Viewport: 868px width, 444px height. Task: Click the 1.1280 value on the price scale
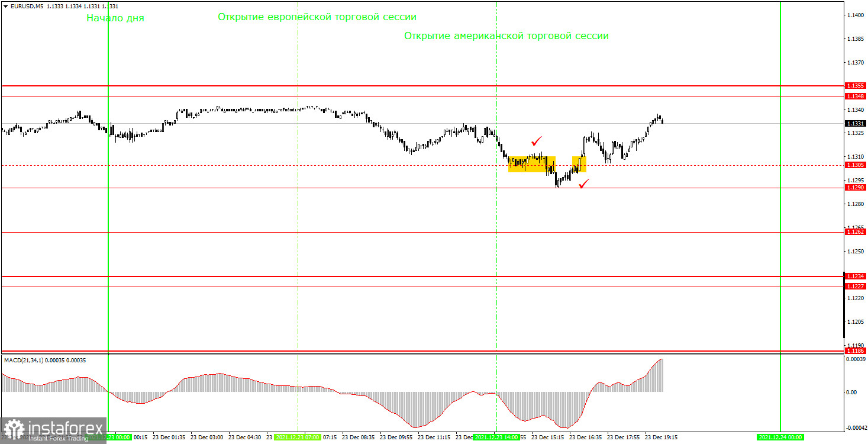click(856, 204)
